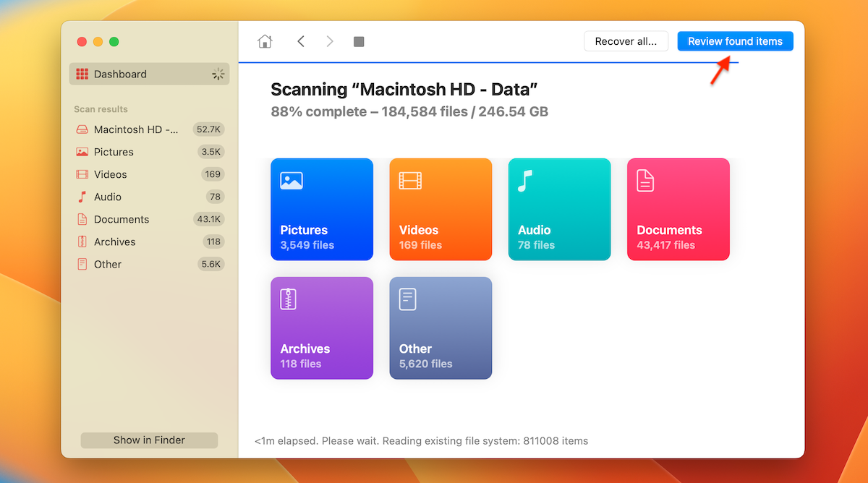Select Dashboard in the sidebar
Image resolution: width=868 pixels, height=483 pixels.
[150, 74]
